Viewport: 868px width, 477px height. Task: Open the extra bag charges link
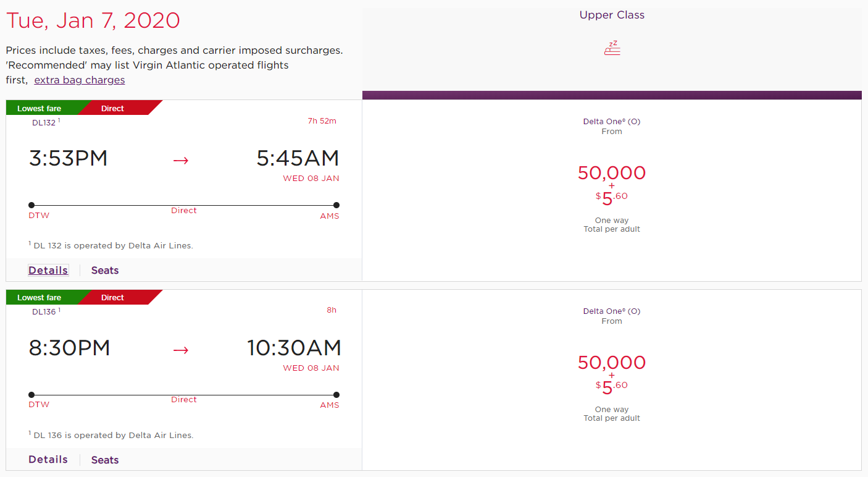point(80,80)
